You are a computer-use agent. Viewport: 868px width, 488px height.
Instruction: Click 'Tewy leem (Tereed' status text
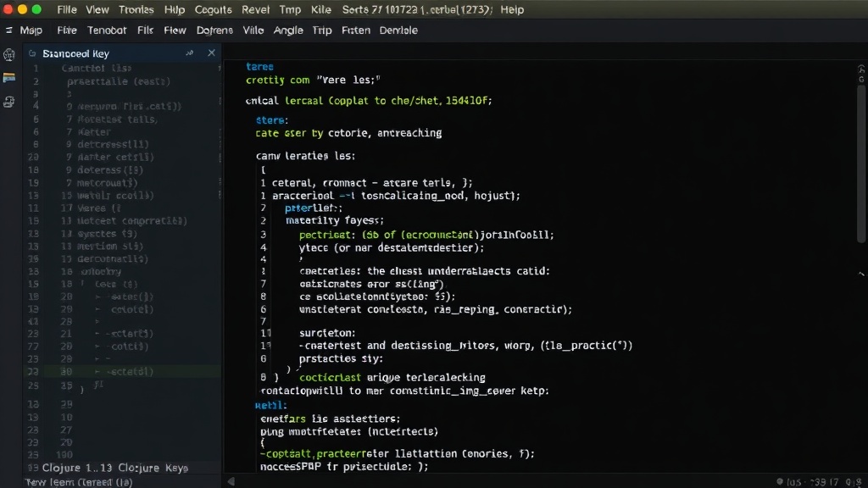click(79, 482)
